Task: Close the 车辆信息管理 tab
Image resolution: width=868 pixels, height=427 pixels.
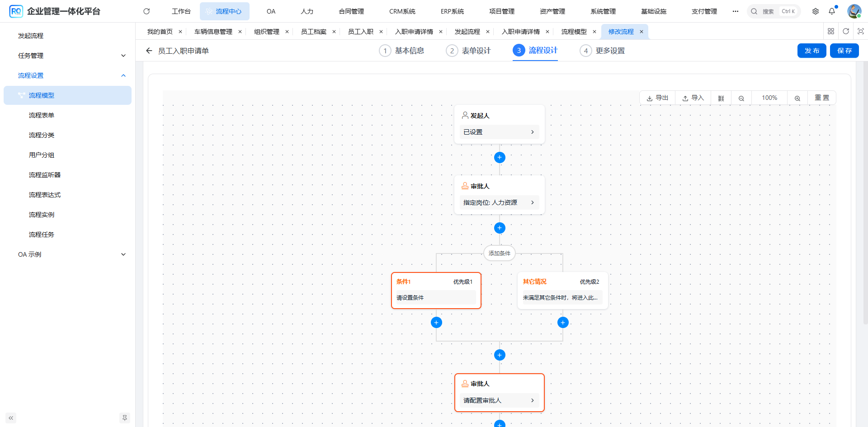Action: (x=240, y=32)
